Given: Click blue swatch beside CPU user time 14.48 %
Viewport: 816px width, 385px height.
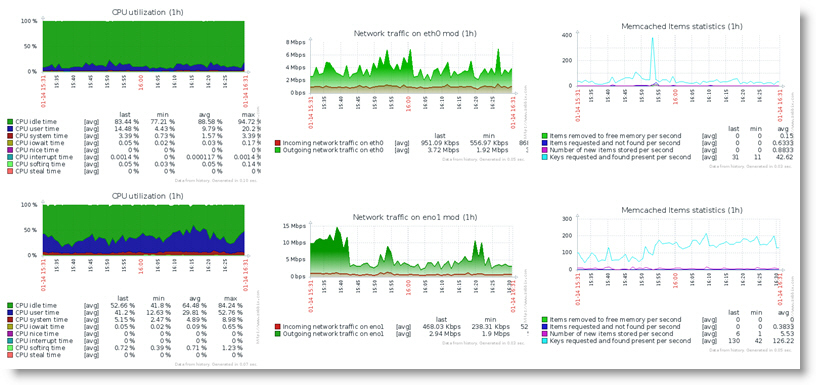Looking at the screenshot, I should tap(10, 129).
